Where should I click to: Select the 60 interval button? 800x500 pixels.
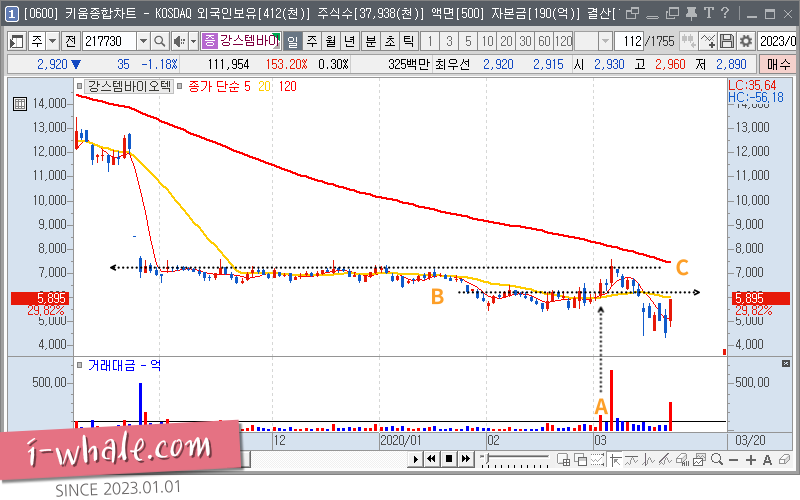click(544, 41)
